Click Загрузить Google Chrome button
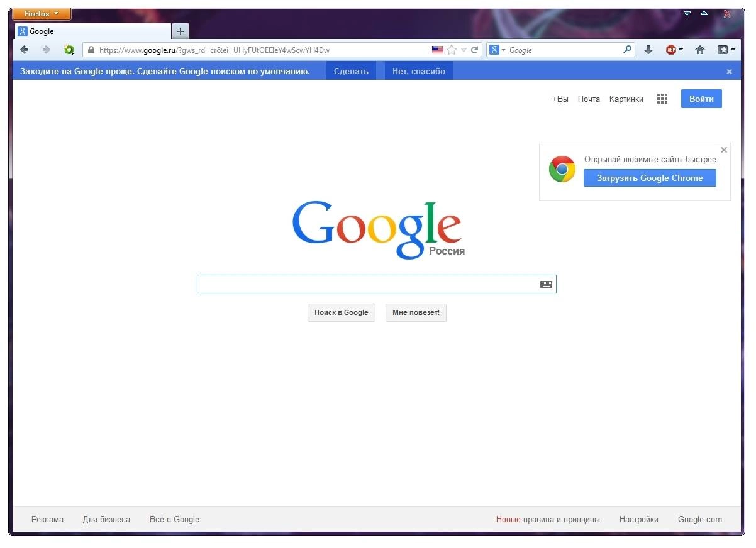 point(650,178)
